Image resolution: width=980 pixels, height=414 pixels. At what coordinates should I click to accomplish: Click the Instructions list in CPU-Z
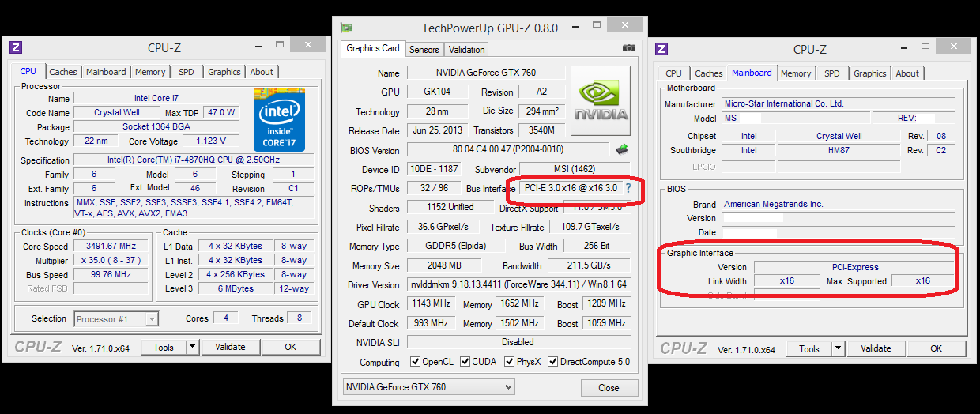click(x=195, y=208)
